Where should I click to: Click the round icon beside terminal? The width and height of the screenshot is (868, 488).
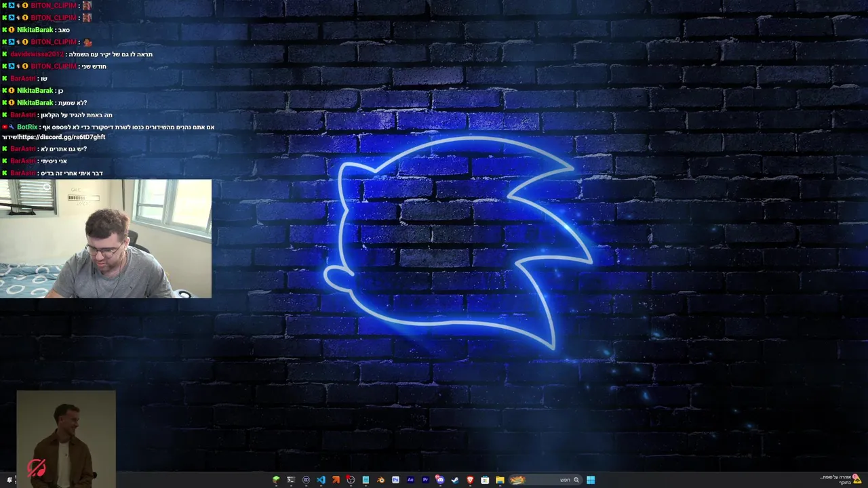tap(306, 480)
